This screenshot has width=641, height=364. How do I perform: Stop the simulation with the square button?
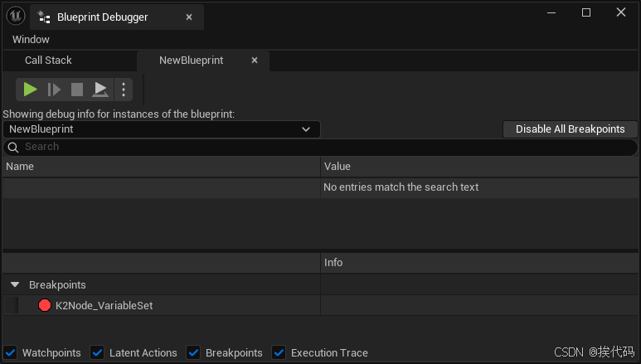tap(77, 90)
